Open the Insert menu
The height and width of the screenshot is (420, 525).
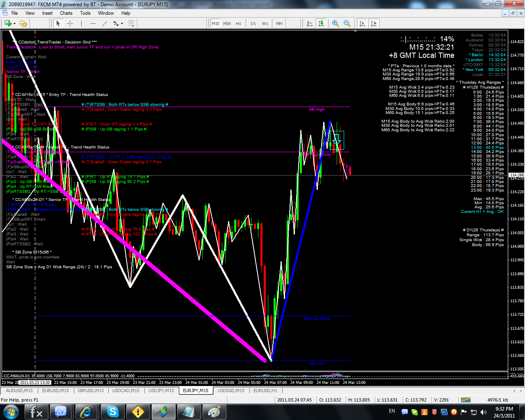tap(47, 13)
